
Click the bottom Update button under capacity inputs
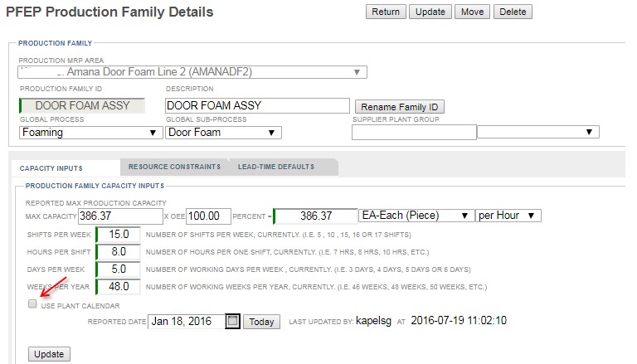(49, 354)
